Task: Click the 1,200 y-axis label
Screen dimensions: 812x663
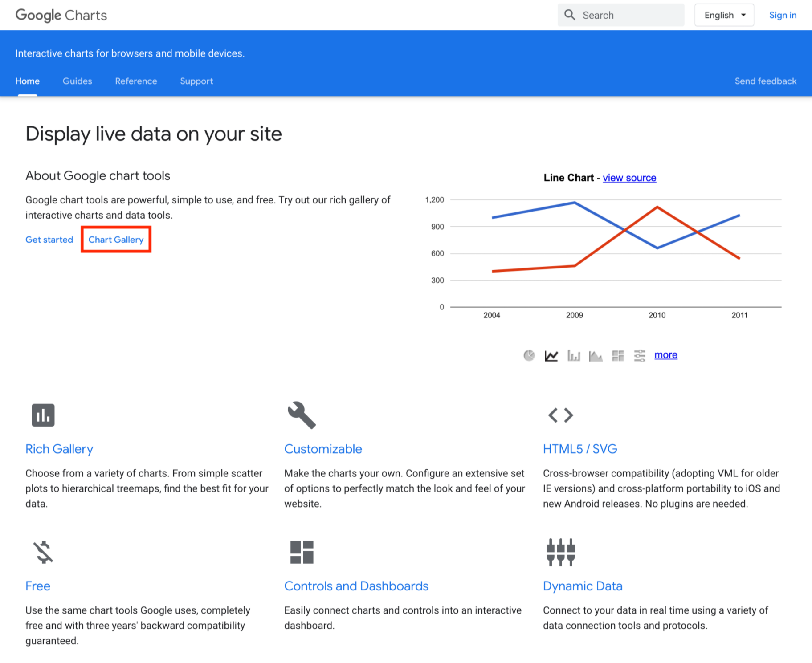Action: [x=435, y=200]
